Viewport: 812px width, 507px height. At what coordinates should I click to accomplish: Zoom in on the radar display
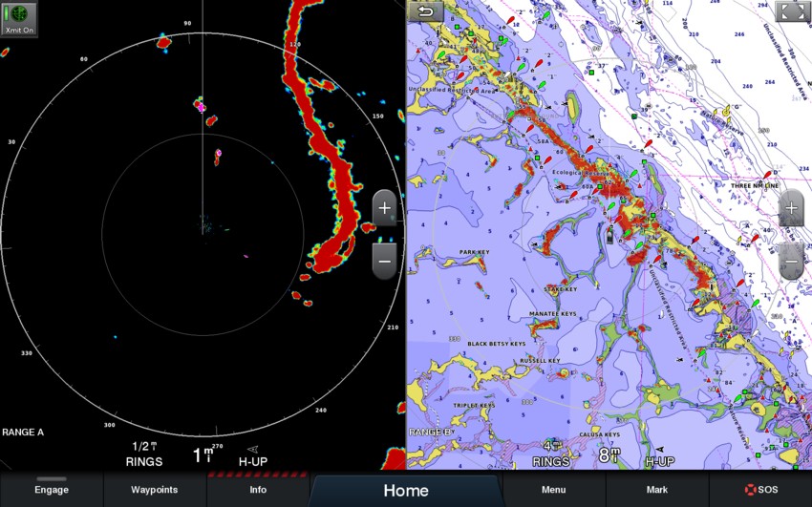(384, 208)
